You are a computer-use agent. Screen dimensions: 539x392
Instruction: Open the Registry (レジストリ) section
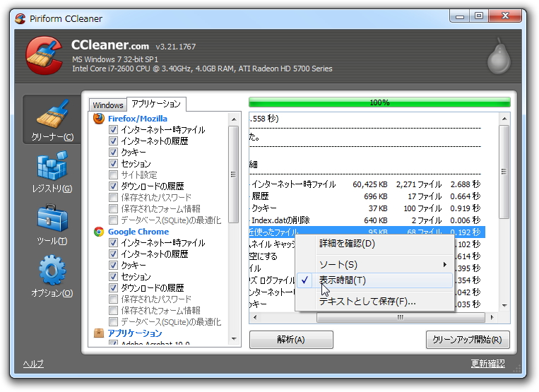pos(52,172)
